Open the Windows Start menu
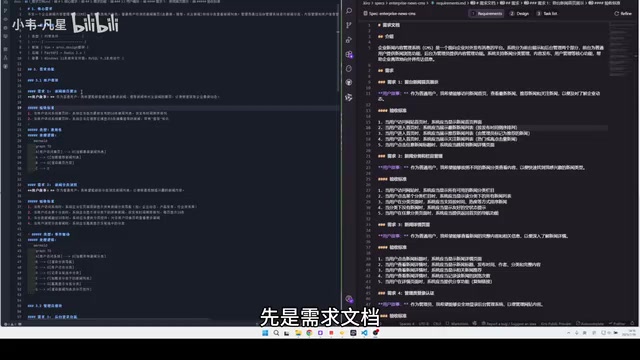Viewport: 640px width, 360px height. point(265,333)
